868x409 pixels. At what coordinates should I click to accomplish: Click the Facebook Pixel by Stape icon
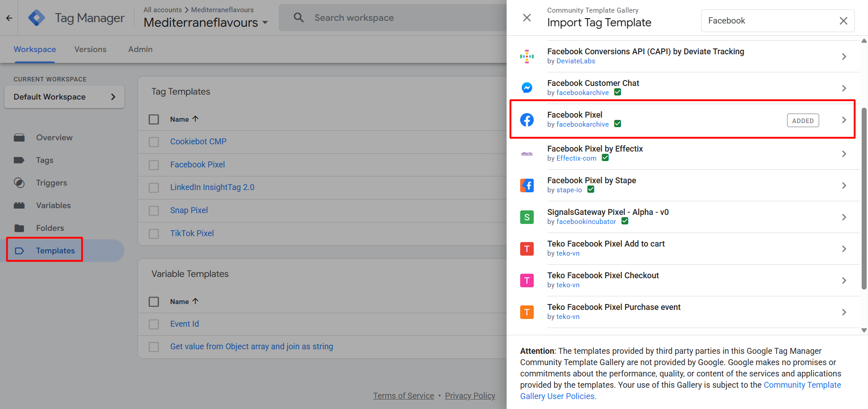tap(527, 185)
